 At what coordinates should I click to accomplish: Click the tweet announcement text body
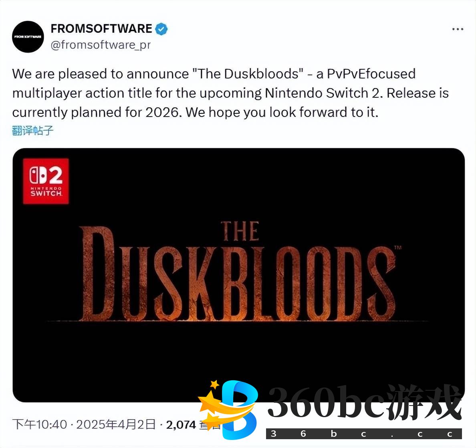[230, 93]
